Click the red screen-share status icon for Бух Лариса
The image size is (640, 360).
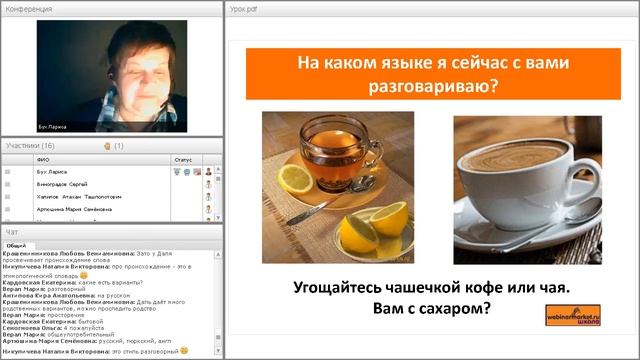click(x=197, y=172)
